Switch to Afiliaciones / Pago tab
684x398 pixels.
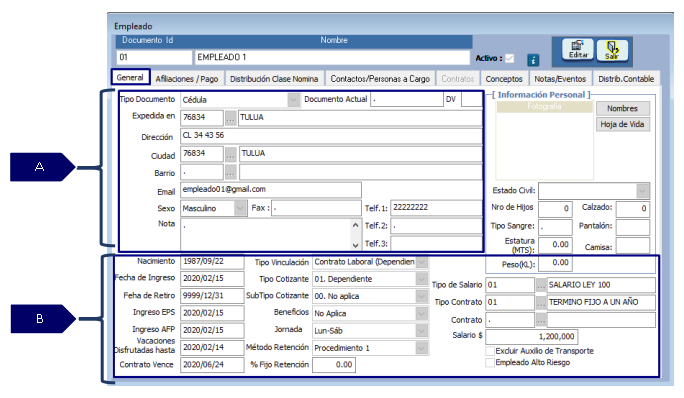[x=187, y=79]
